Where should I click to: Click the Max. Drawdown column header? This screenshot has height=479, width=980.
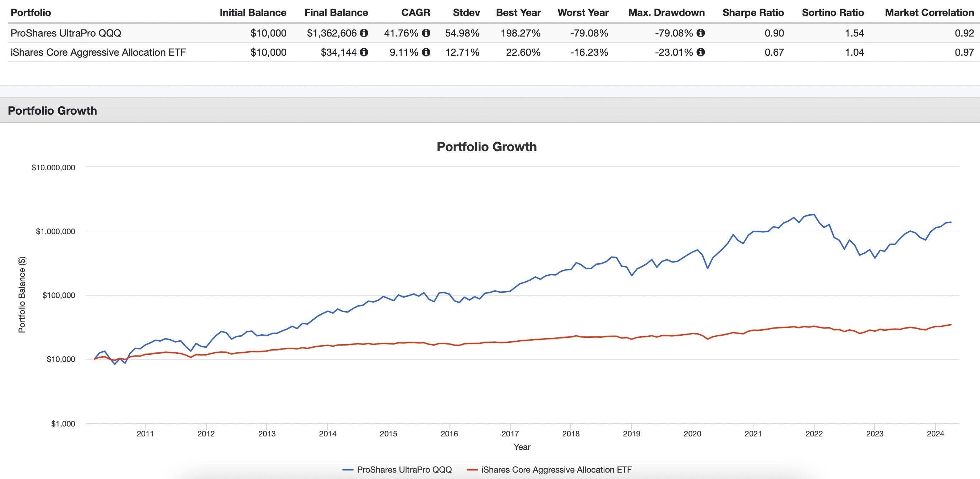[666, 12]
